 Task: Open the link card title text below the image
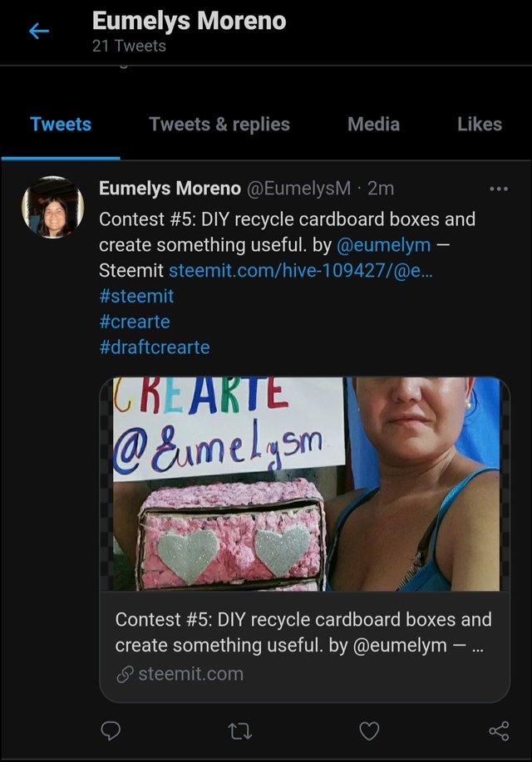click(x=303, y=632)
